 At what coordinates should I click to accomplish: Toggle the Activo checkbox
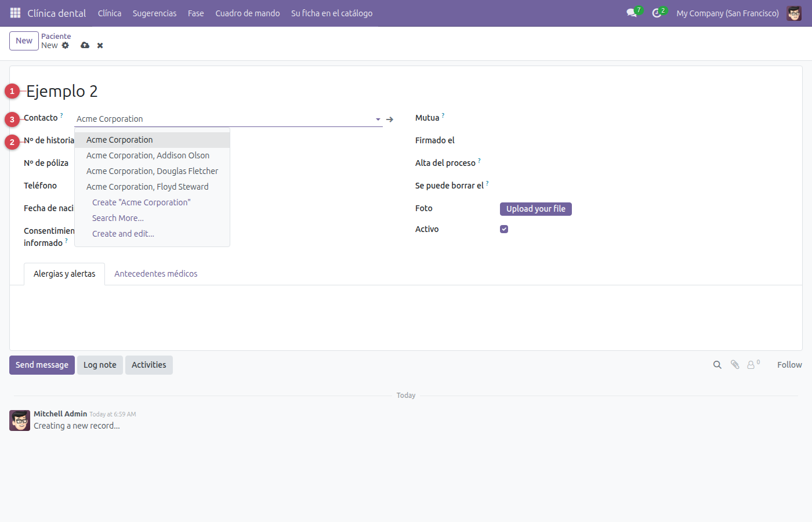pos(504,229)
